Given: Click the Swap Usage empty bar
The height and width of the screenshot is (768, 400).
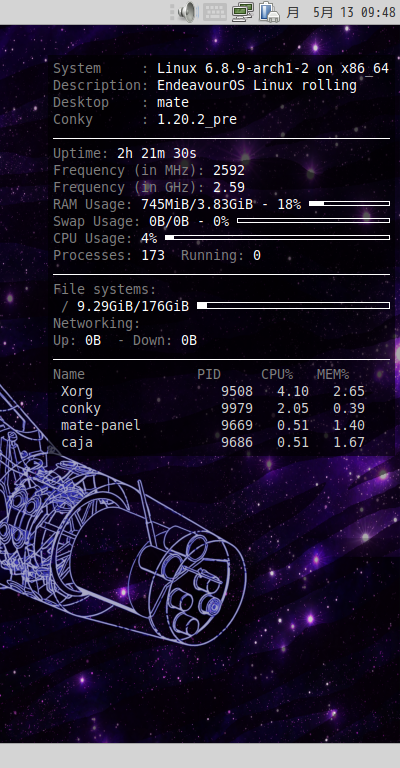Looking at the screenshot, I should click(313, 220).
